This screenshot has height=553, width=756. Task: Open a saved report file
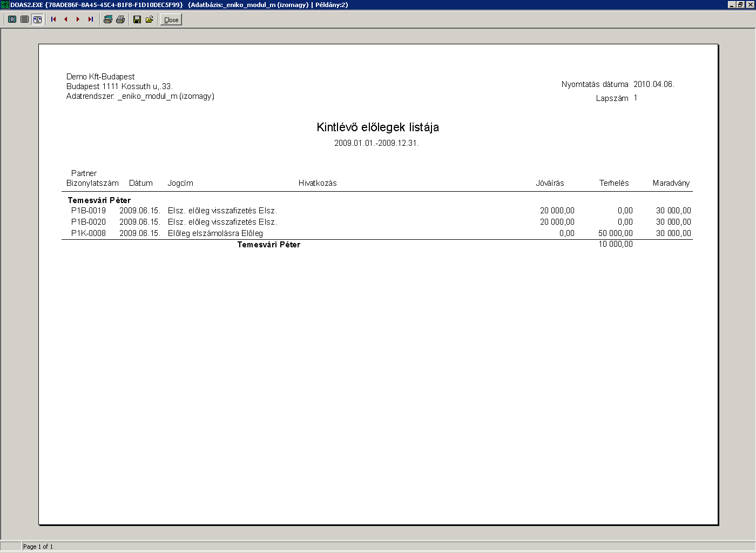[x=150, y=19]
